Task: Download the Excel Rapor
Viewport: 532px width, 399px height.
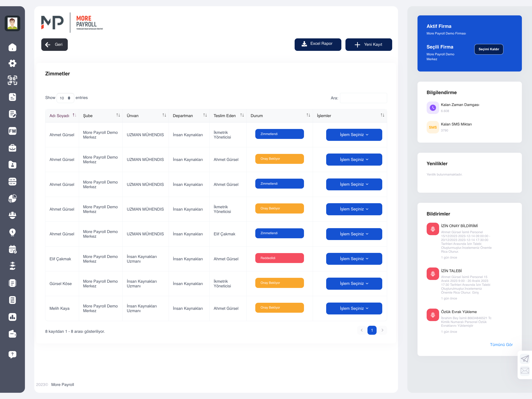Action: click(318, 45)
